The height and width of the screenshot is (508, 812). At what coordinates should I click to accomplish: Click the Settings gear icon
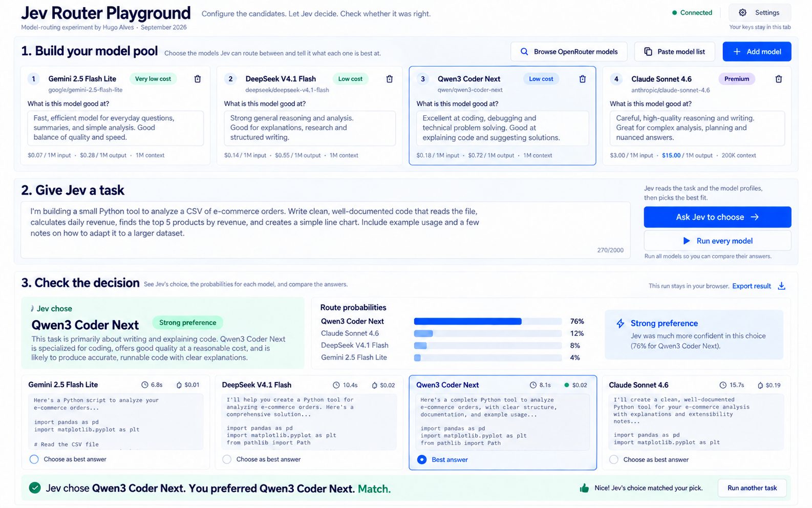coord(743,12)
